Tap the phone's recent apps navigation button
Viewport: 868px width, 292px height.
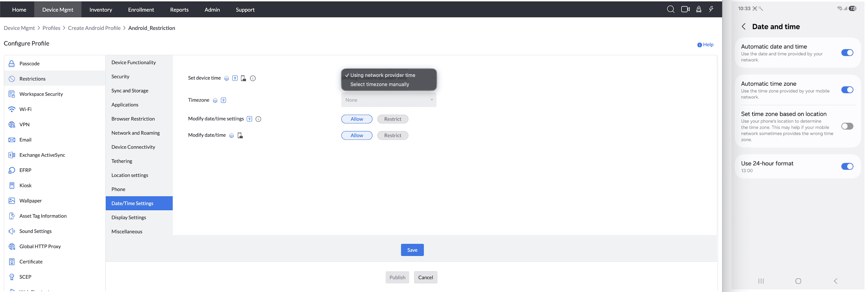coord(761,281)
